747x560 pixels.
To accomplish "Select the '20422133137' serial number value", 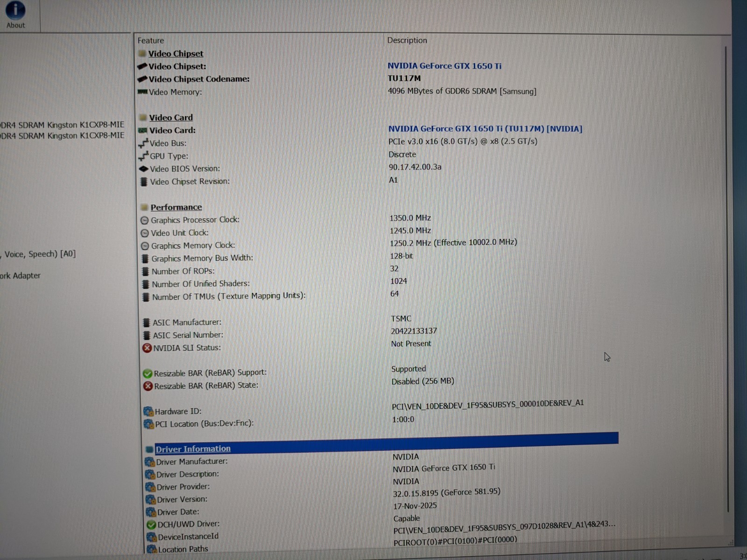I will pos(414,331).
